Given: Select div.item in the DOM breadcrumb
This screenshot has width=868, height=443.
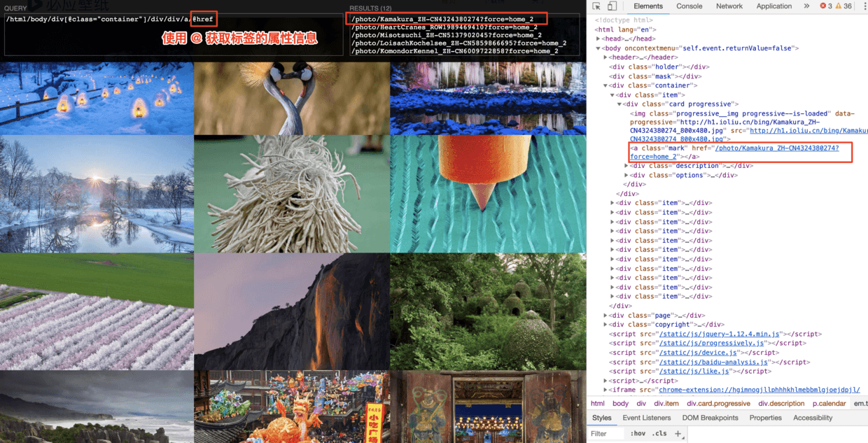Looking at the screenshot, I should [666, 404].
